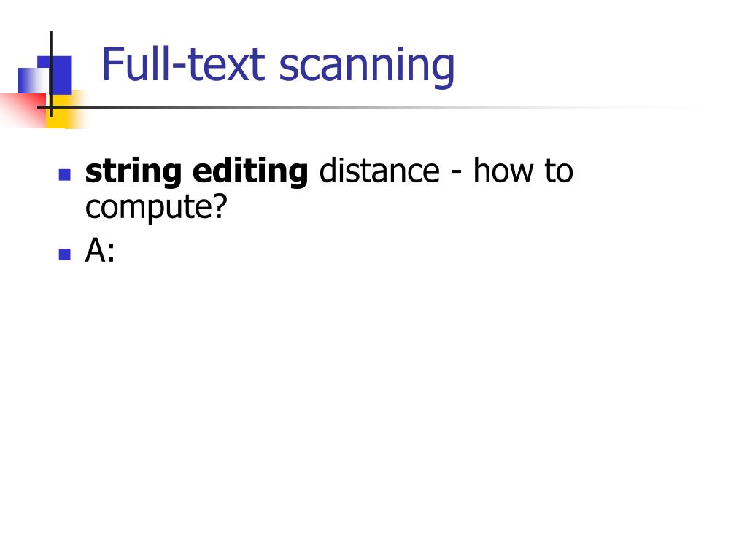Image resolution: width=747 pixels, height=560 pixels.
Task: Place the cursor right after 'A:'
Action: (x=116, y=251)
